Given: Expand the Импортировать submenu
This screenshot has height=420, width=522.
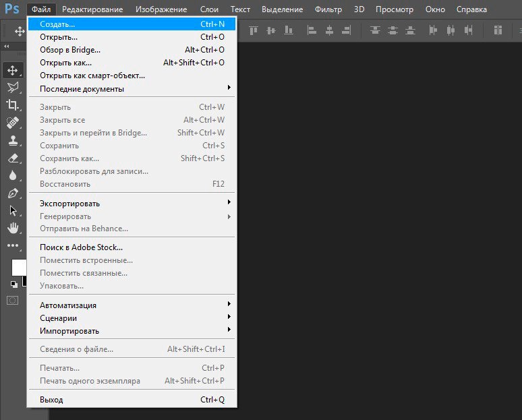Looking at the screenshot, I should [132, 331].
